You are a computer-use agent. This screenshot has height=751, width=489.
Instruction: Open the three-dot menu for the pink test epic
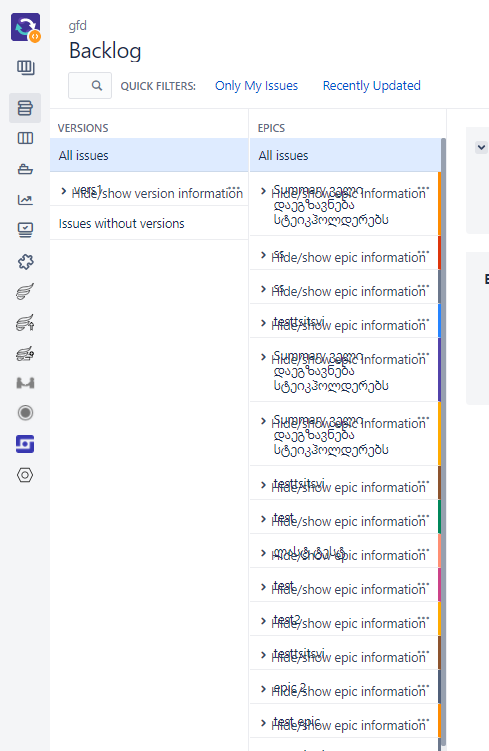[x=423, y=584]
